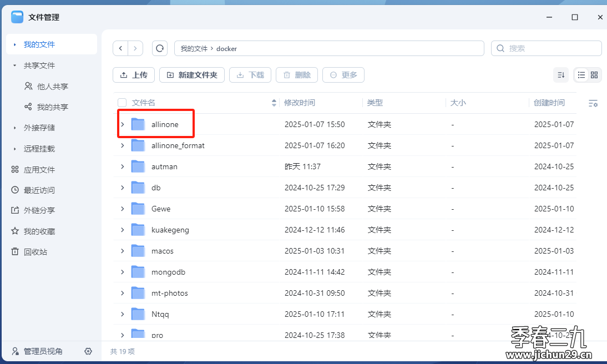This screenshot has width=607, height=364.
Task: Click the mongodb folder icon
Action: [x=138, y=272]
